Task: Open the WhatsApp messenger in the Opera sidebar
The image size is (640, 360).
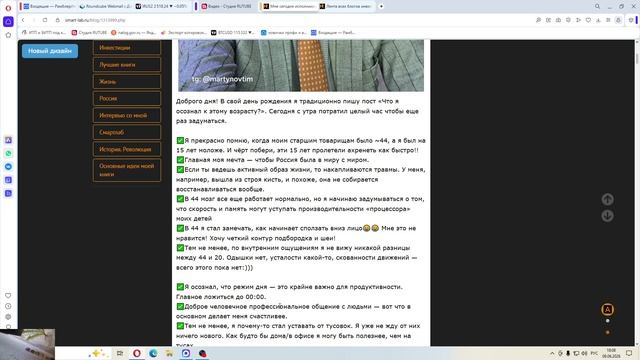Action: click(x=8, y=153)
